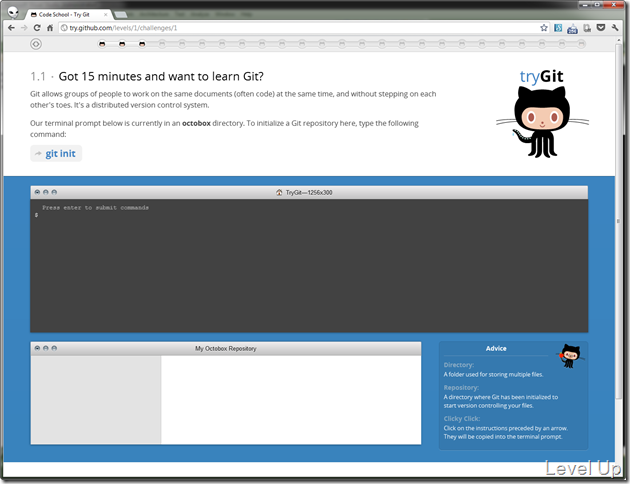Viewport: 630px width, 484px height.
Task: Reload the Try Git page
Action: click(x=37, y=28)
